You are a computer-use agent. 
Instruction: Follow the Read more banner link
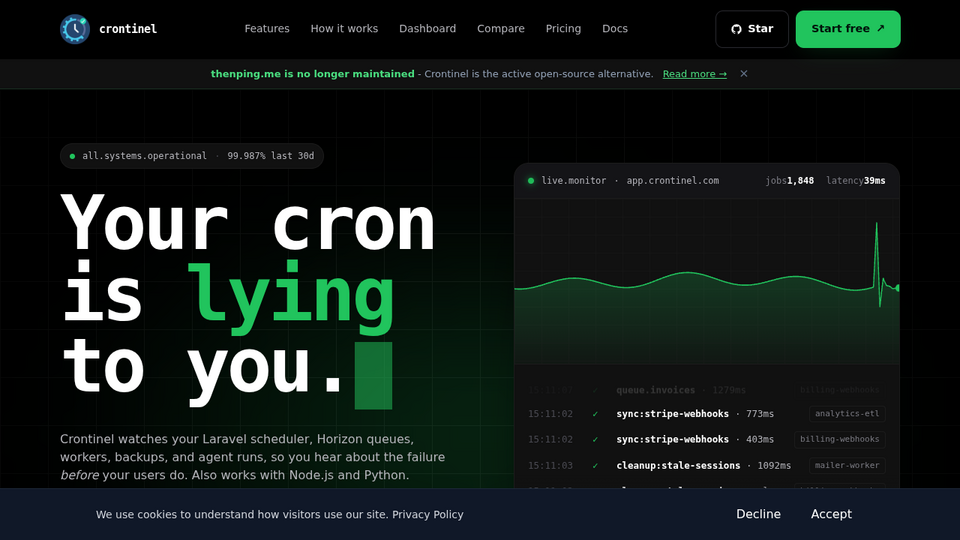[x=694, y=74]
